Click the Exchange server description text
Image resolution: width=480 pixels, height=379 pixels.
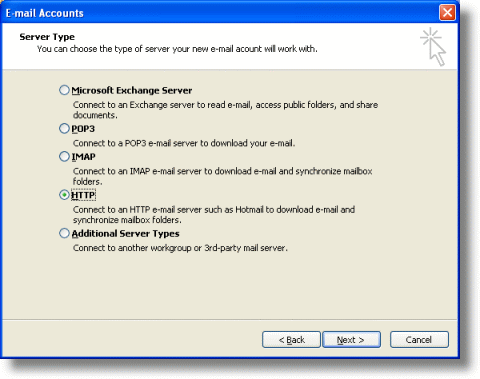[x=225, y=110]
